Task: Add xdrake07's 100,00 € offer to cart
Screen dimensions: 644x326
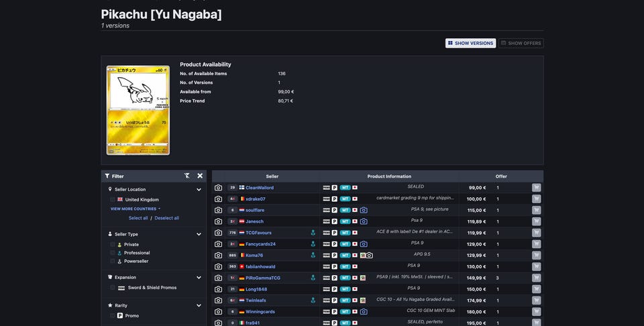Action: (537, 199)
